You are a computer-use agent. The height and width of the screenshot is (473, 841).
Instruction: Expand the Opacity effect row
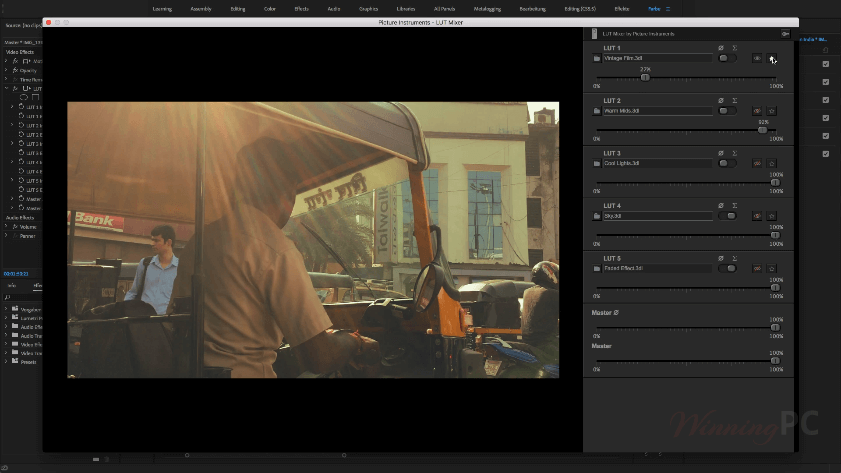coord(6,70)
